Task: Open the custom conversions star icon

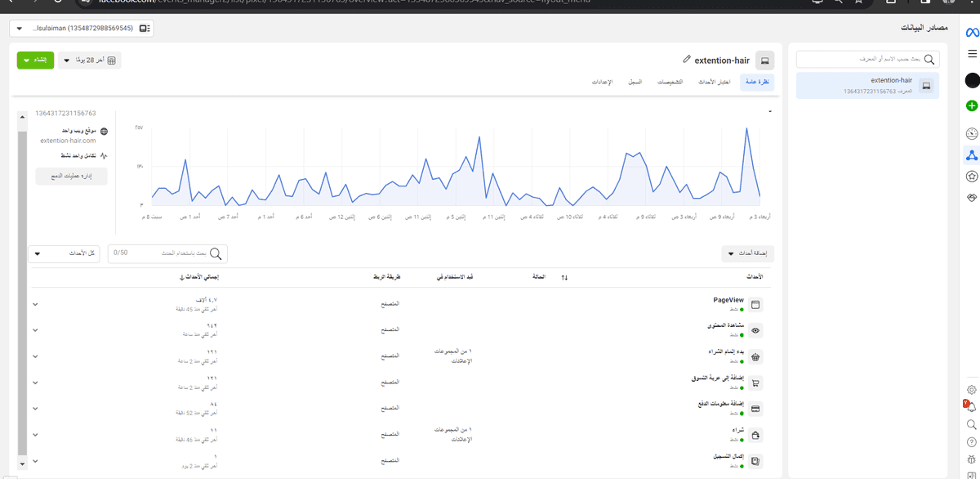Action: [972, 176]
